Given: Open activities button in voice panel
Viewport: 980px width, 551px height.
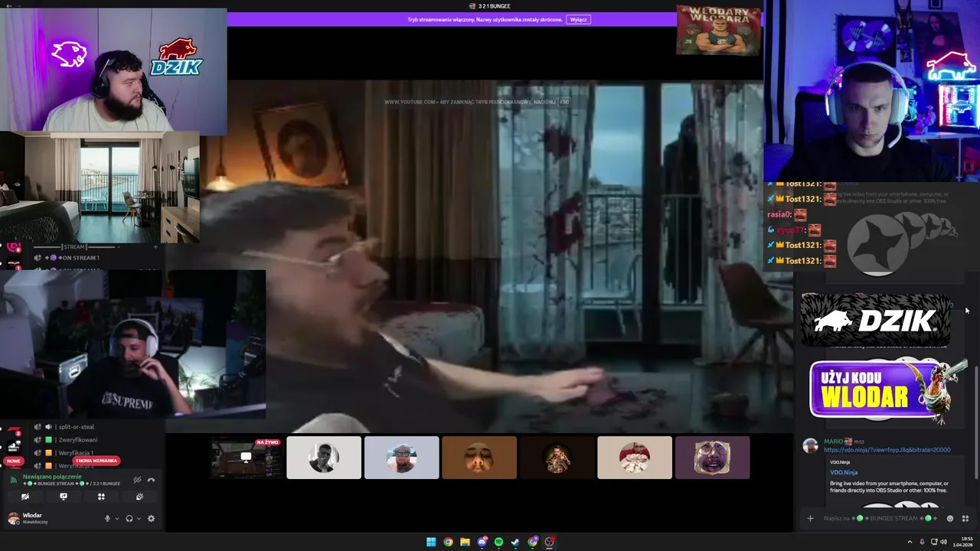Looking at the screenshot, I should 101,497.
